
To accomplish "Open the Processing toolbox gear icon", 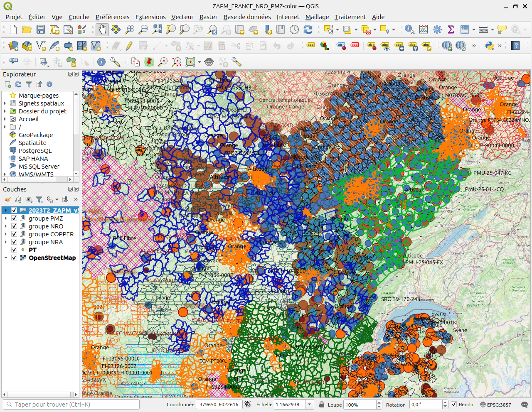I will click(x=437, y=29).
